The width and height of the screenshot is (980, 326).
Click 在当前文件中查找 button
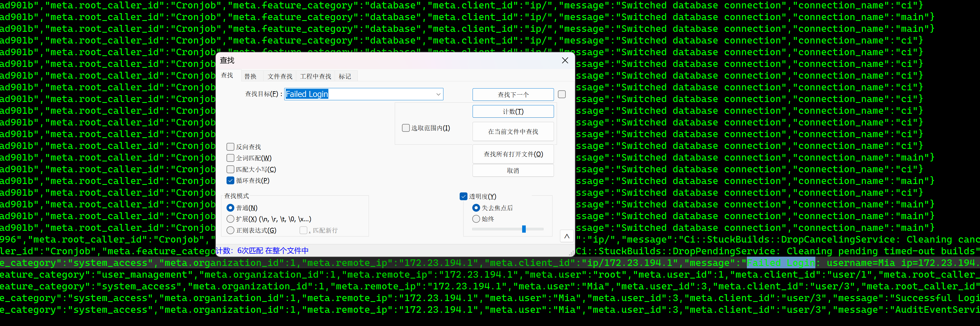(513, 132)
